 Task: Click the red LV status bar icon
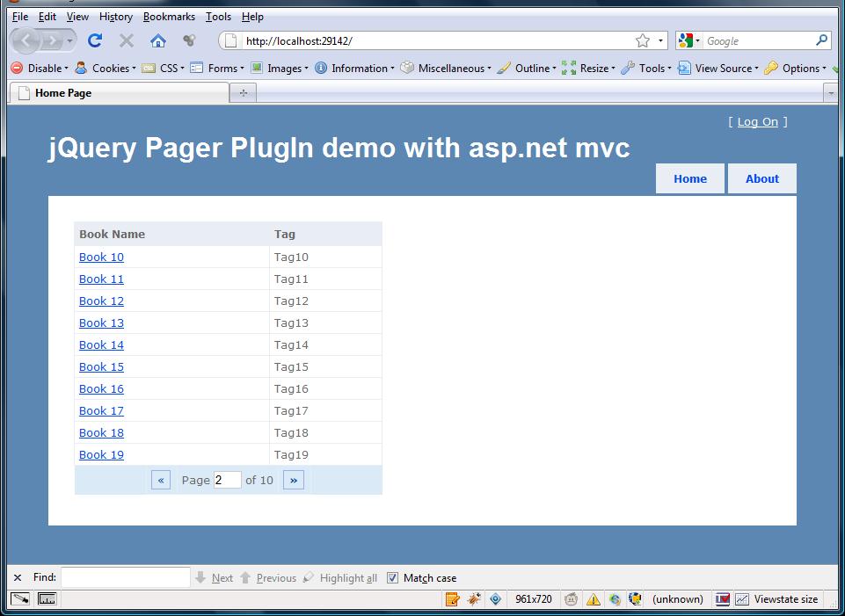pyautogui.click(x=722, y=598)
